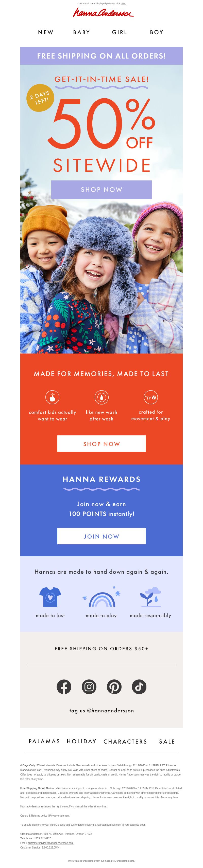
Task: Open the GIRL navigation item
Action: coord(119,32)
